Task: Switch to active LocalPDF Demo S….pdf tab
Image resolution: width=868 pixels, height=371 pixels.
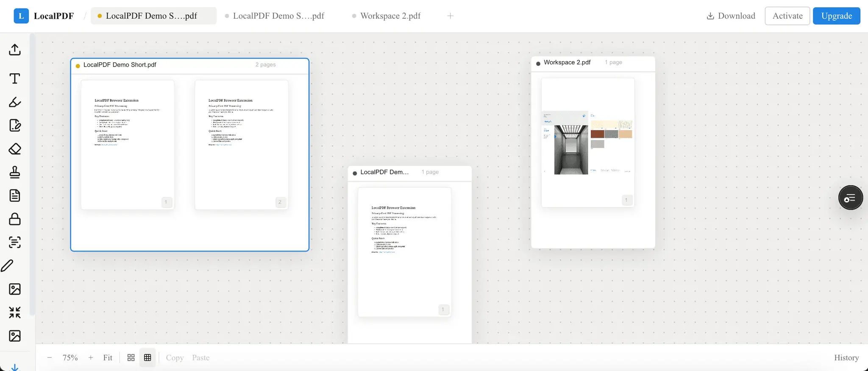Action: 153,16
